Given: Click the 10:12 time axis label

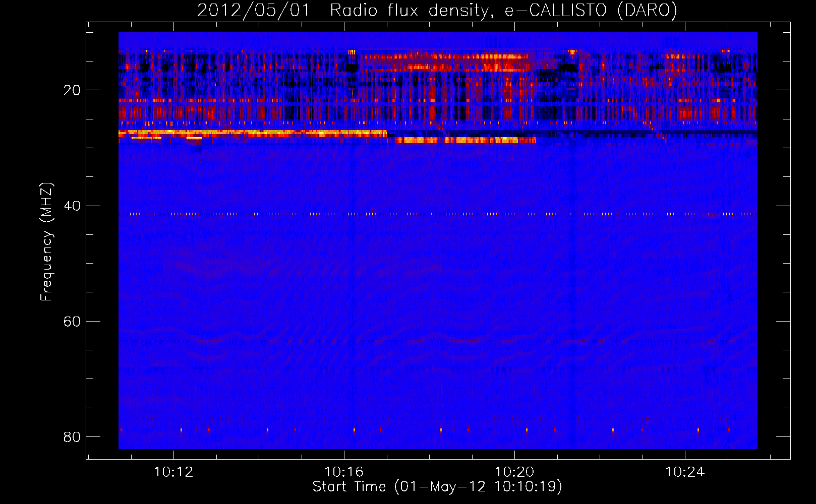Looking at the screenshot, I should (x=173, y=472).
